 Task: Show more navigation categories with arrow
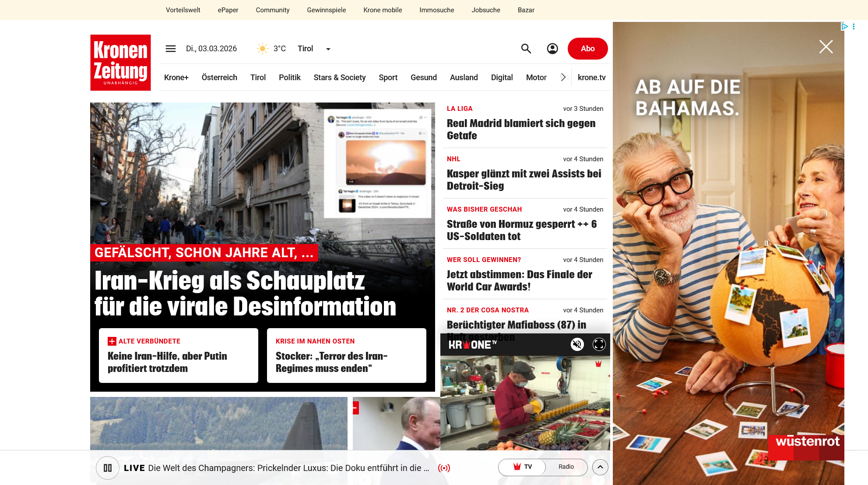pos(563,78)
